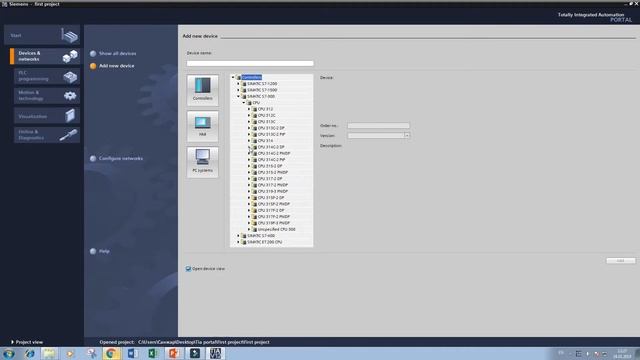Open Internet Explorer from the taskbar
The image size is (640, 360).
click(x=29, y=353)
